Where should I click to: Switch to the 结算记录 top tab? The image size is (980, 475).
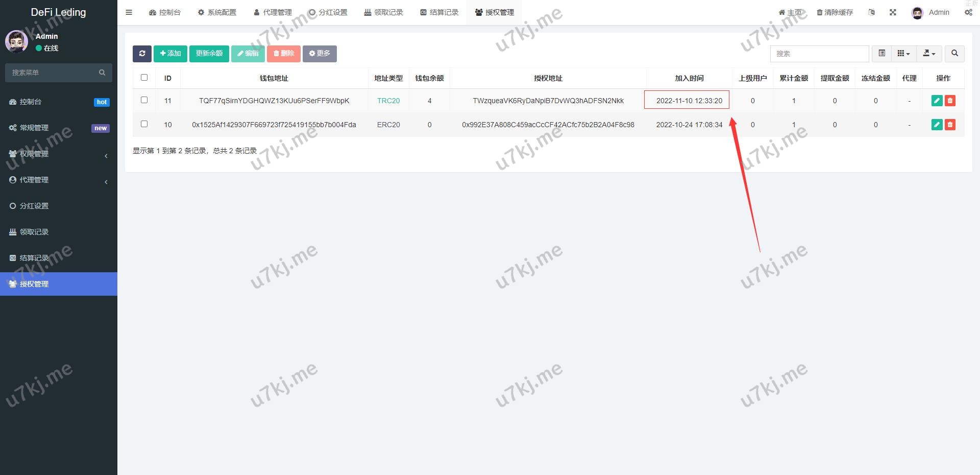pos(439,12)
